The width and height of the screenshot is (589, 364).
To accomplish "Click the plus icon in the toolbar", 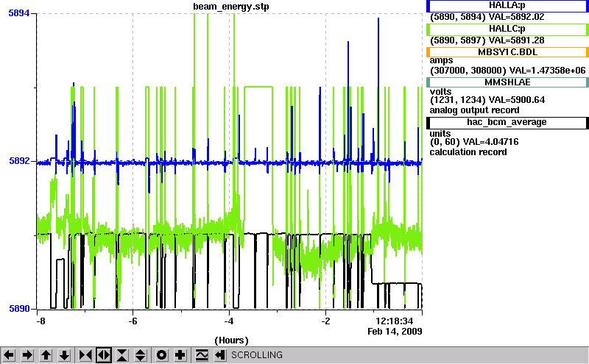I will [180, 355].
